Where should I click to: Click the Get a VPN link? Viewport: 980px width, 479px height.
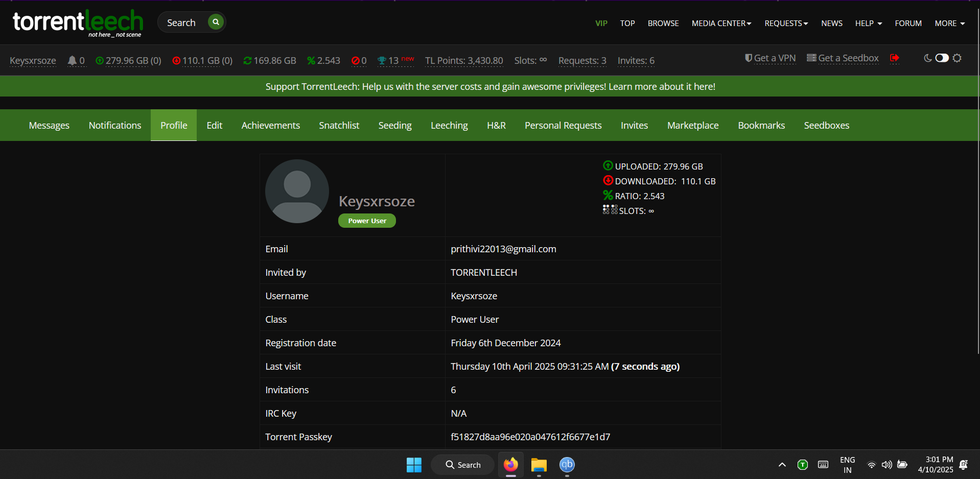pos(771,58)
